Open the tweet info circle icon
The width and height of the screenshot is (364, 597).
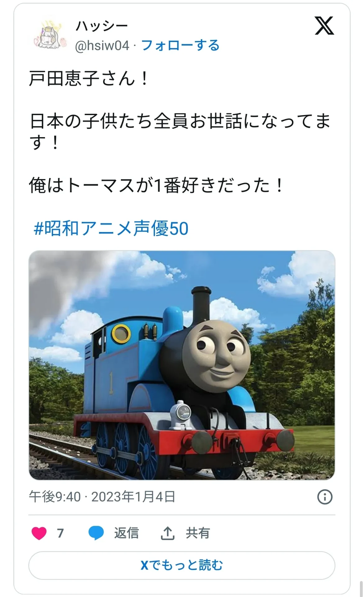tap(325, 497)
